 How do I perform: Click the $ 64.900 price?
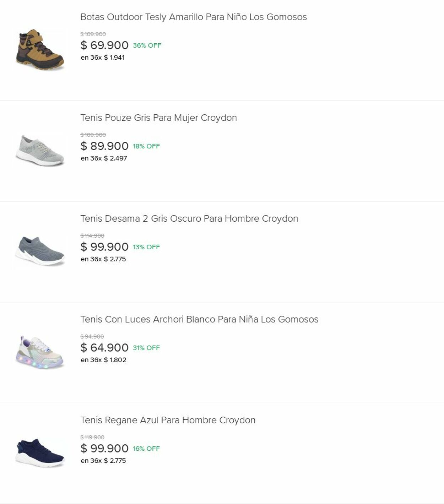coord(104,348)
